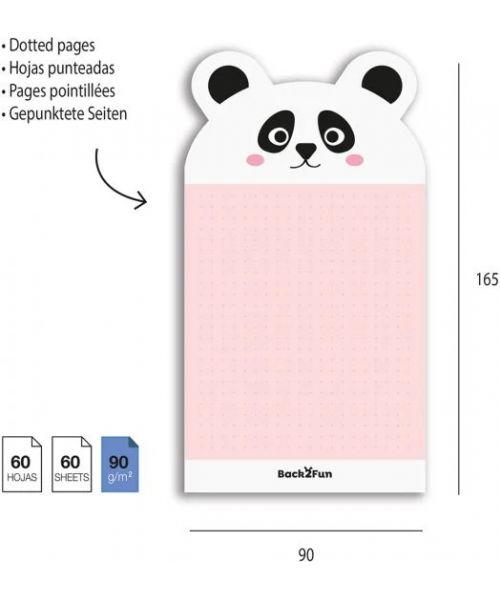Click the panda's right ear
500x600 pixels.
pos(382,84)
